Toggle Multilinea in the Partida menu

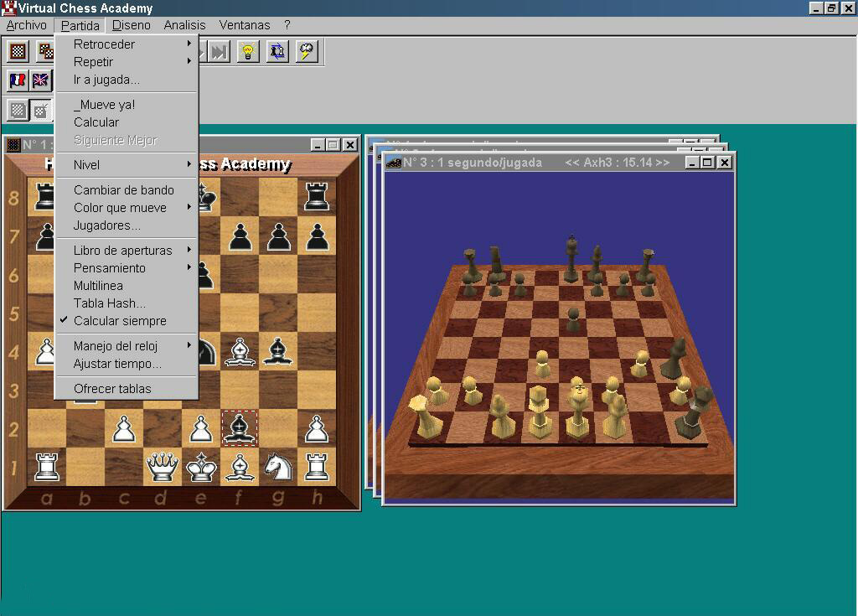point(98,286)
